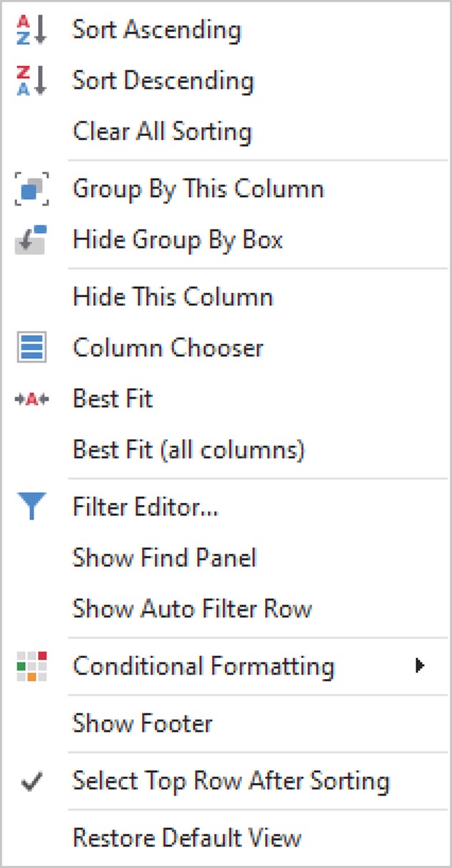Click the Column Chooser list icon
The image size is (452, 868).
click(32, 349)
